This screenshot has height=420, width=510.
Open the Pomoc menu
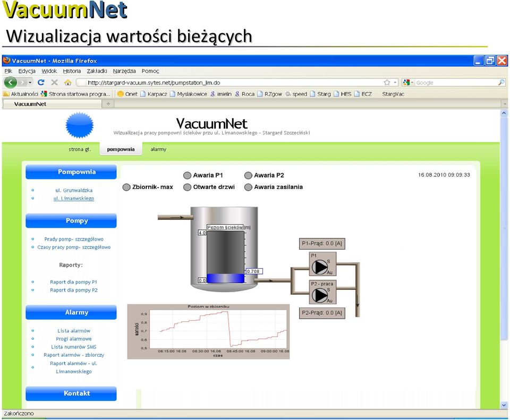(150, 71)
